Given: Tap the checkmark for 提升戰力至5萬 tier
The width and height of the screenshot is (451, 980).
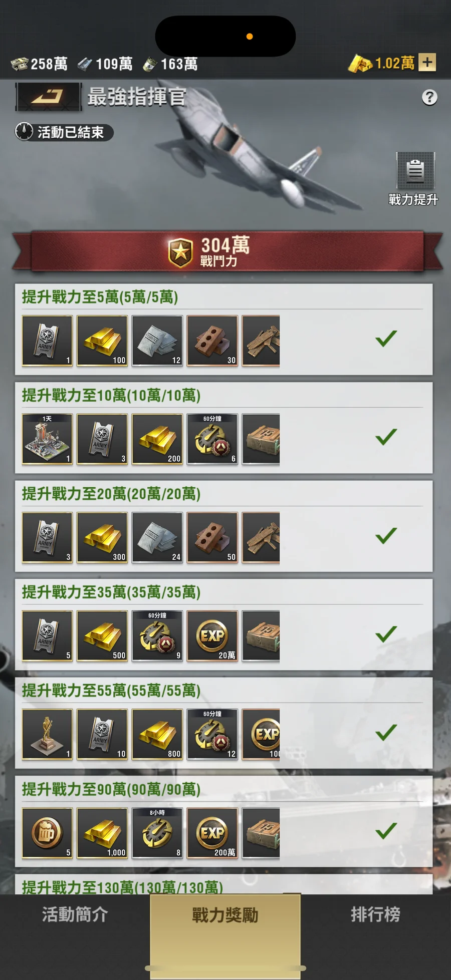Looking at the screenshot, I should coord(386,339).
